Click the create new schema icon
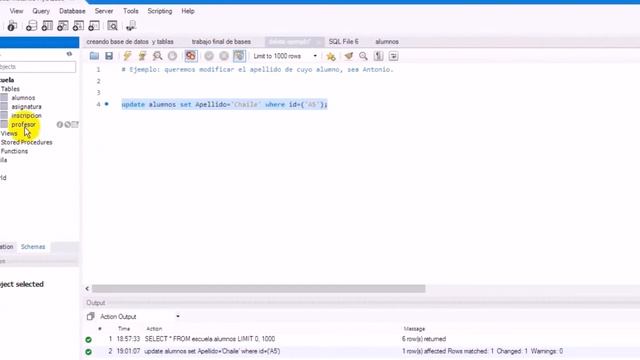This screenshot has width=640, height=360. coord(31,26)
